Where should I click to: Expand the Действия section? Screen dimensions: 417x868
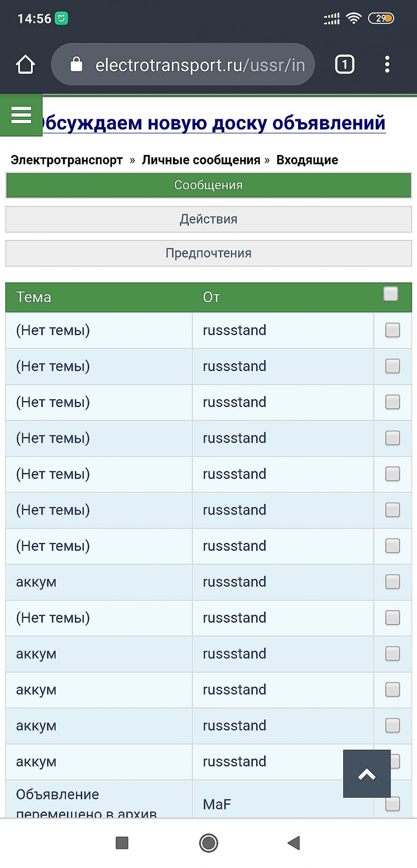208,219
